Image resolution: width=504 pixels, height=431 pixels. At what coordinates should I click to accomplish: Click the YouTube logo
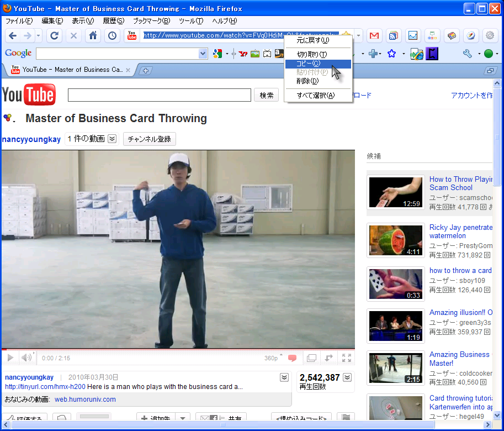pos(29,95)
